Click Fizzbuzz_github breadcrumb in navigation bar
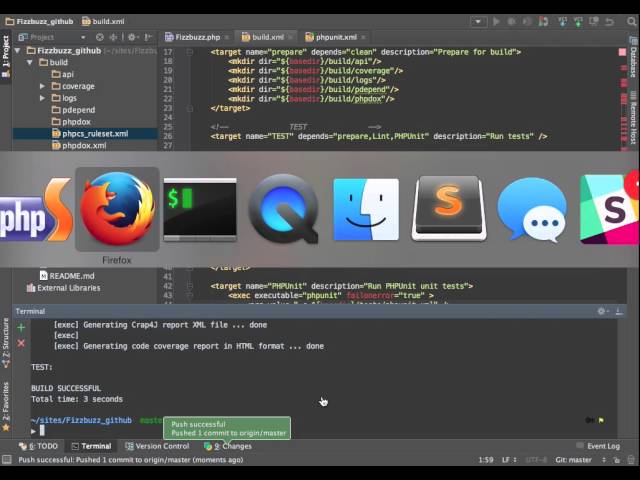Viewport: 640px width, 480px height. (39, 21)
